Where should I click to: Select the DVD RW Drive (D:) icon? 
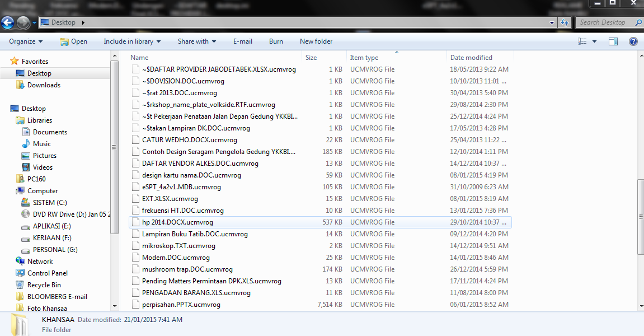[25, 214]
